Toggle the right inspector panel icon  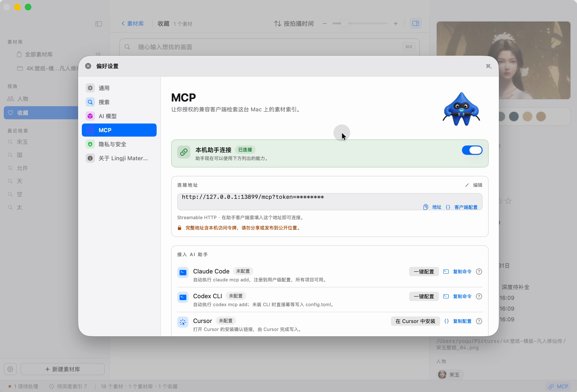tap(415, 24)
